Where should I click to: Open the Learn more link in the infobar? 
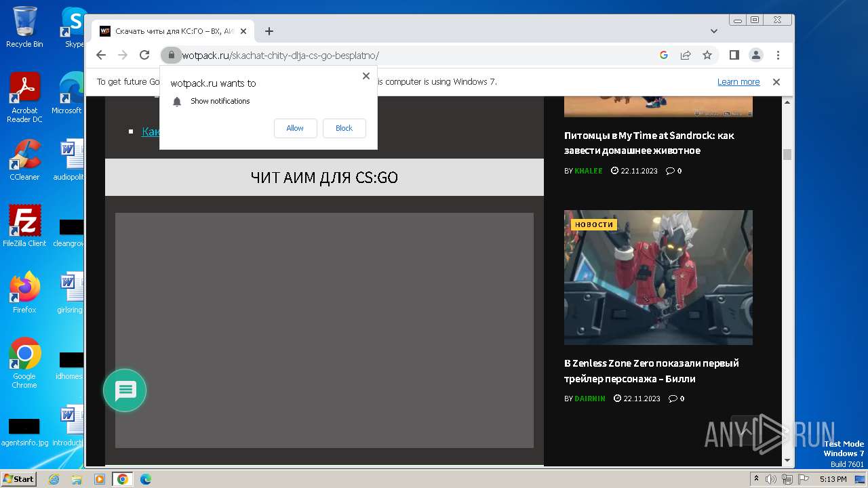(738, 82)
